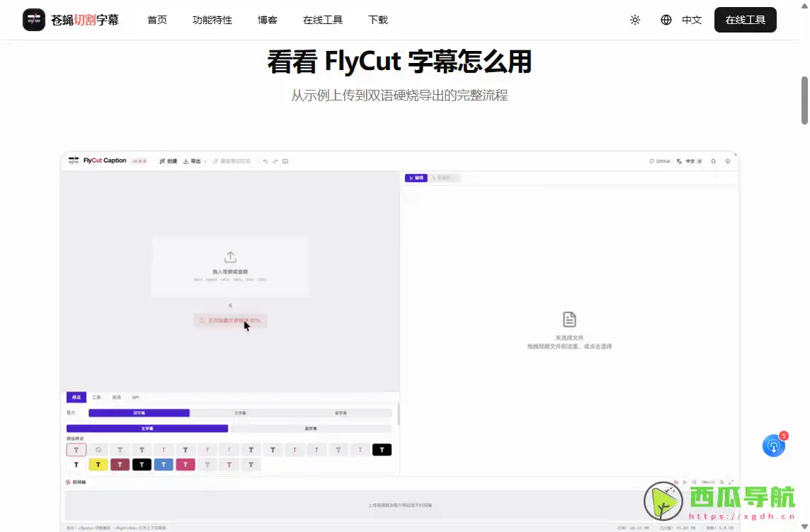Open 功能特性 navigation item
Screen dimensions: 810x532
tap(212, 20)
